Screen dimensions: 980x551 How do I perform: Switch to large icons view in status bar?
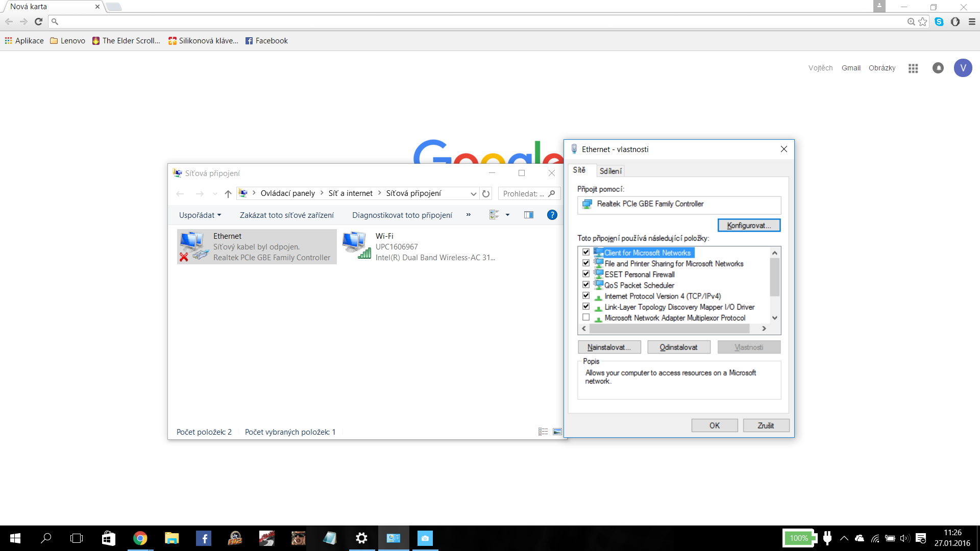(557, 432)
